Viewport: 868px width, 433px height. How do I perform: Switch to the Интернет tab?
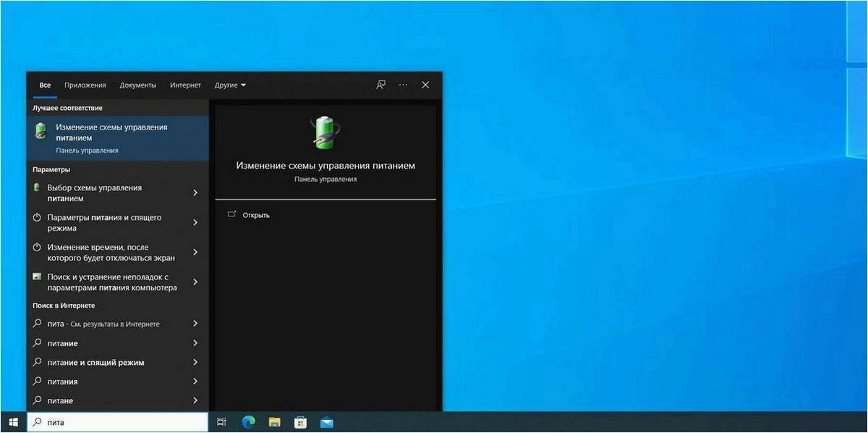[185, 85]
